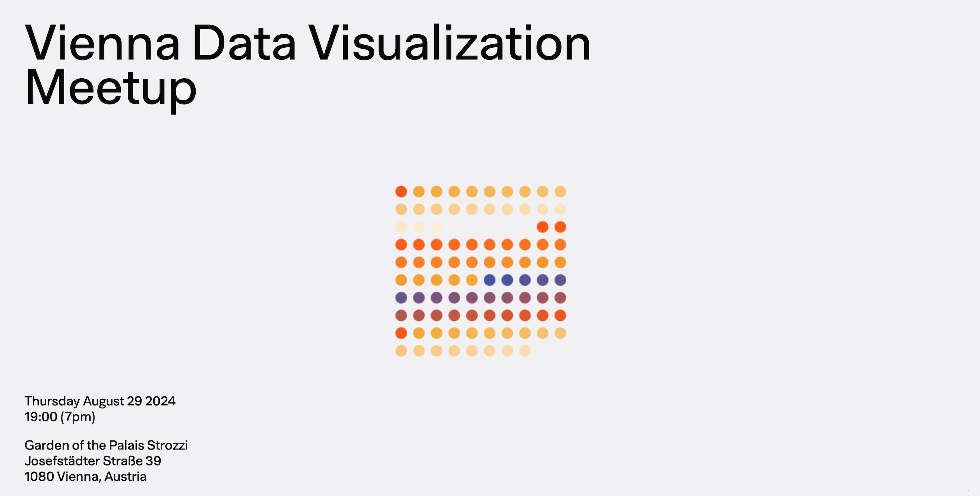The width and height of the screenshot is (980, 496).
Task: Click the rightmost dot in the blue row
Action: coord(560,280)
